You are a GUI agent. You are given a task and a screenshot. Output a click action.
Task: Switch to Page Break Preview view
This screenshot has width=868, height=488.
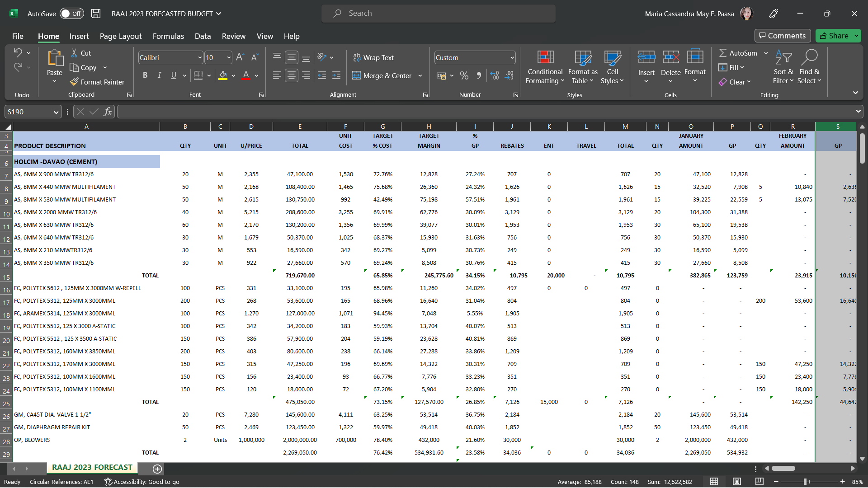coord(759,482)
